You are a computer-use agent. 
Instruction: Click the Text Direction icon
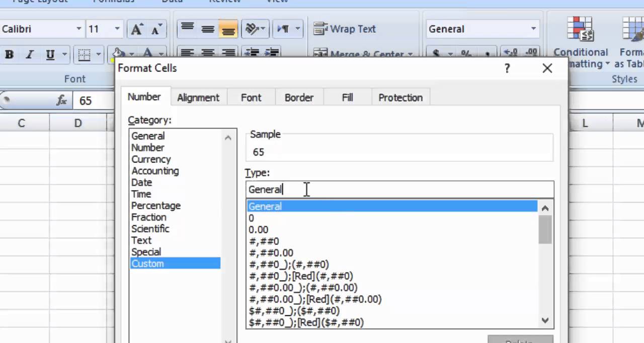283,29
